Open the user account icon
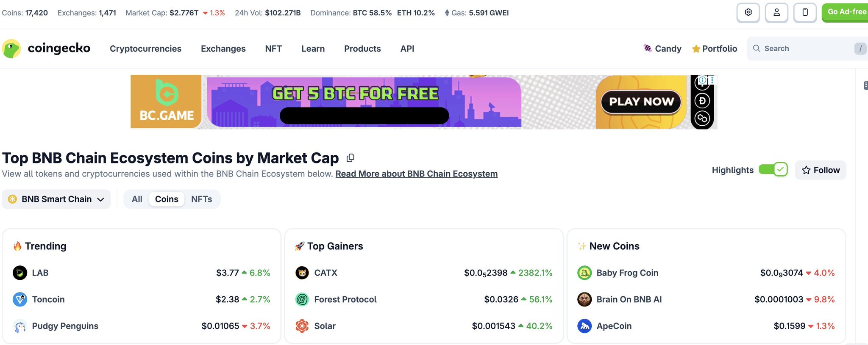 [x=776, y=13]
